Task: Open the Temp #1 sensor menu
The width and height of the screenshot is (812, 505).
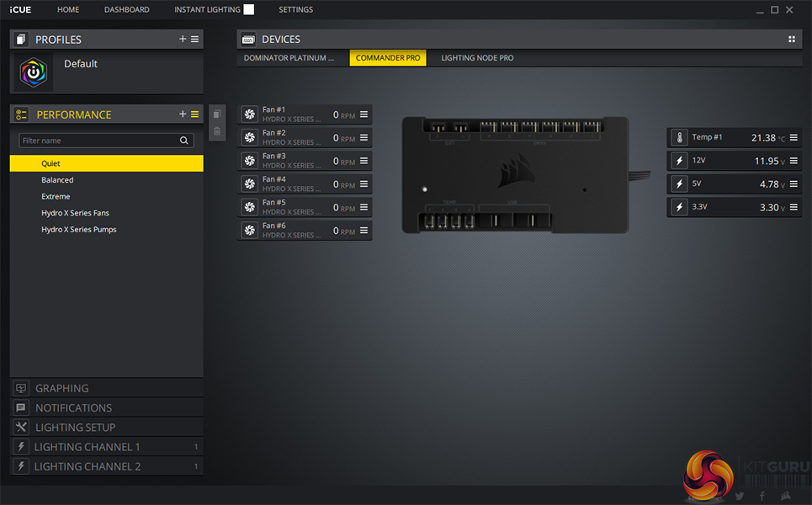Action: pos(793,138)
